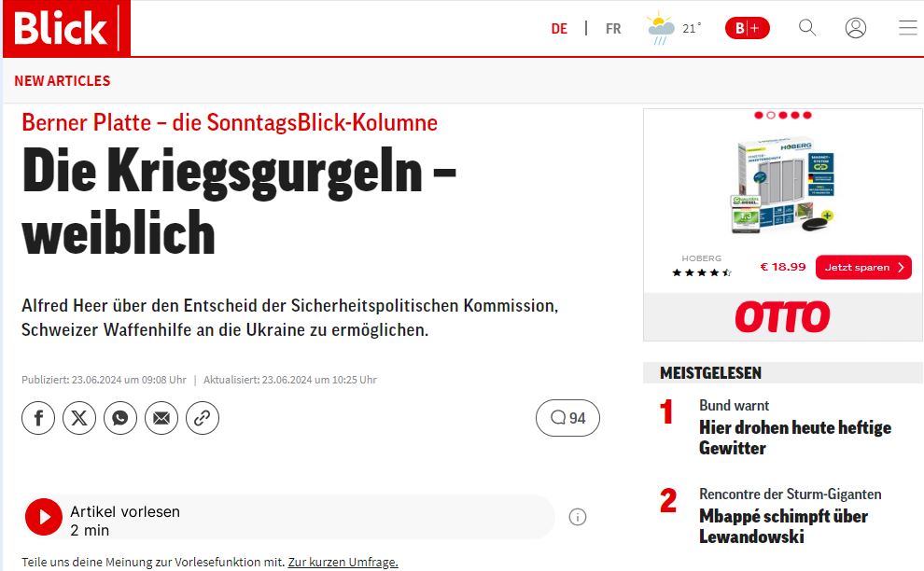Open Hier drohen heute heftige Gewitter
924x571 pixels.
point(795,438)
